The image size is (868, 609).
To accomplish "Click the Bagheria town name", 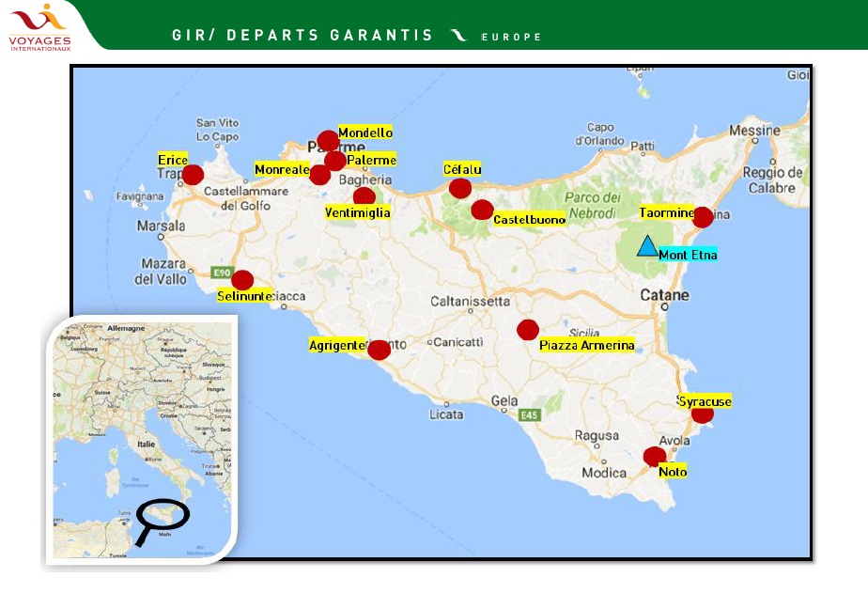I will click(365, 180).
